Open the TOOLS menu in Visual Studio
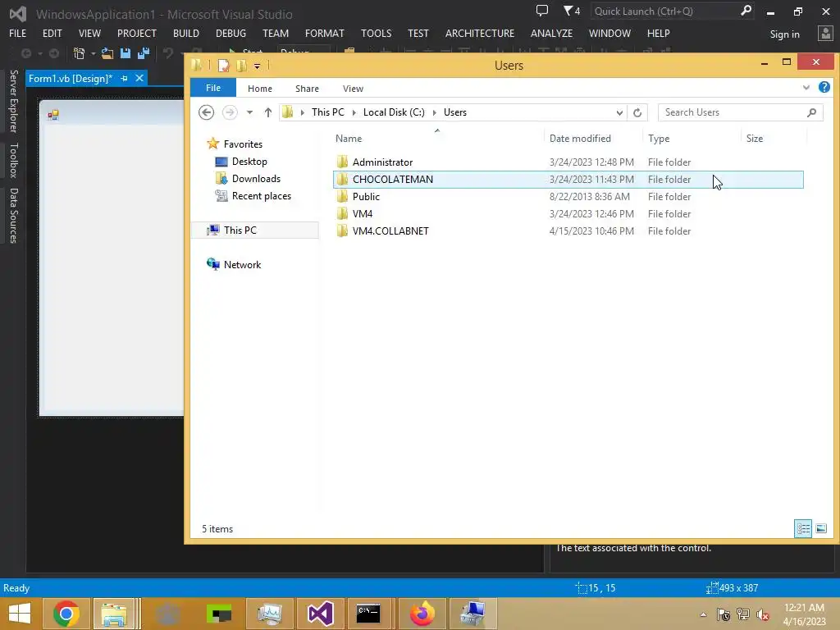This screenshot has height=630, width=840. coord(376,33)
